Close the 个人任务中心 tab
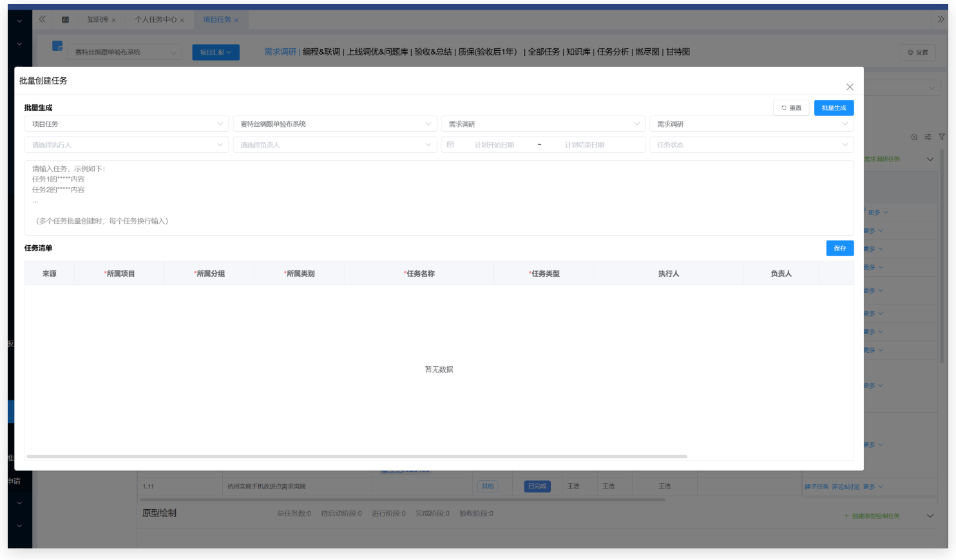This screenshot has height=560, width=956. tap(182, 20)
